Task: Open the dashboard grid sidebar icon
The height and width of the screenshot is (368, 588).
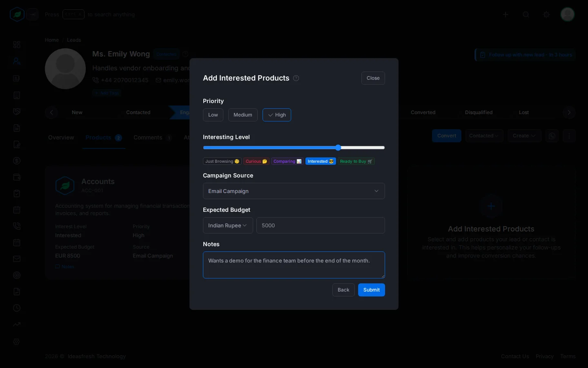Action: (17, 45)
